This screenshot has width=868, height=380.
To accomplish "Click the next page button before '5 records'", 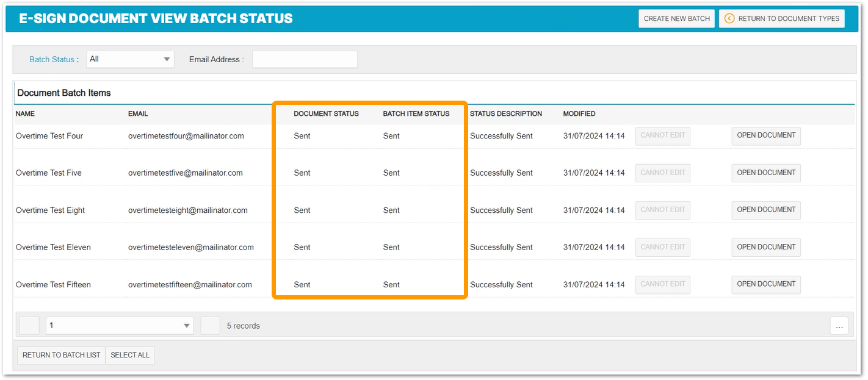I will tap(210, 326).
